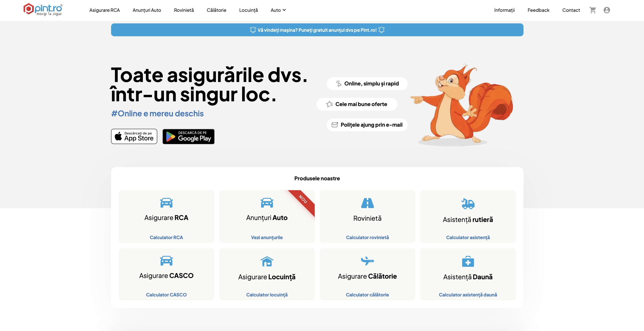Select the Asigurare RCA card title
644x331 pixels.
coord(166,218)
